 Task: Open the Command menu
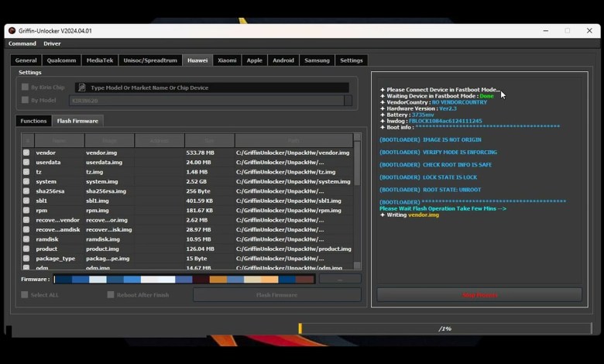[x=22, y=43]
